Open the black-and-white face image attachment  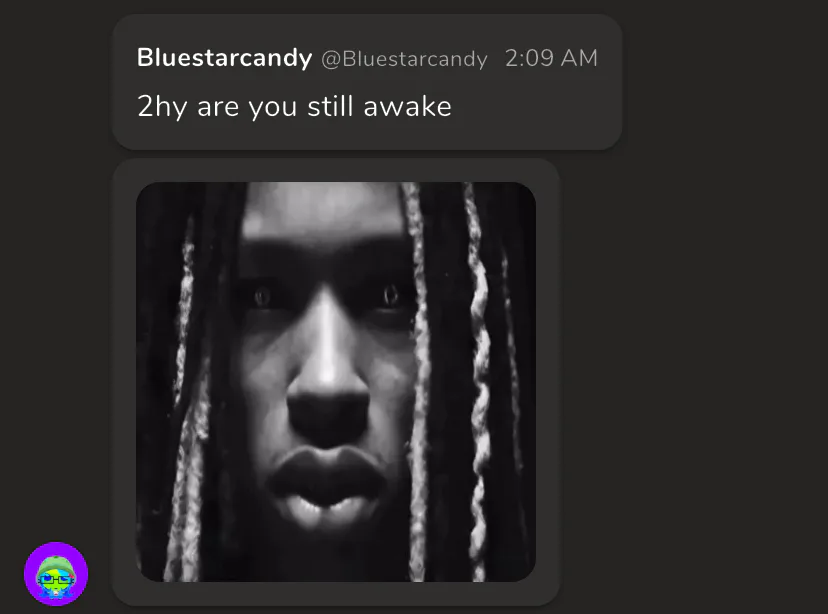[336, 382]
